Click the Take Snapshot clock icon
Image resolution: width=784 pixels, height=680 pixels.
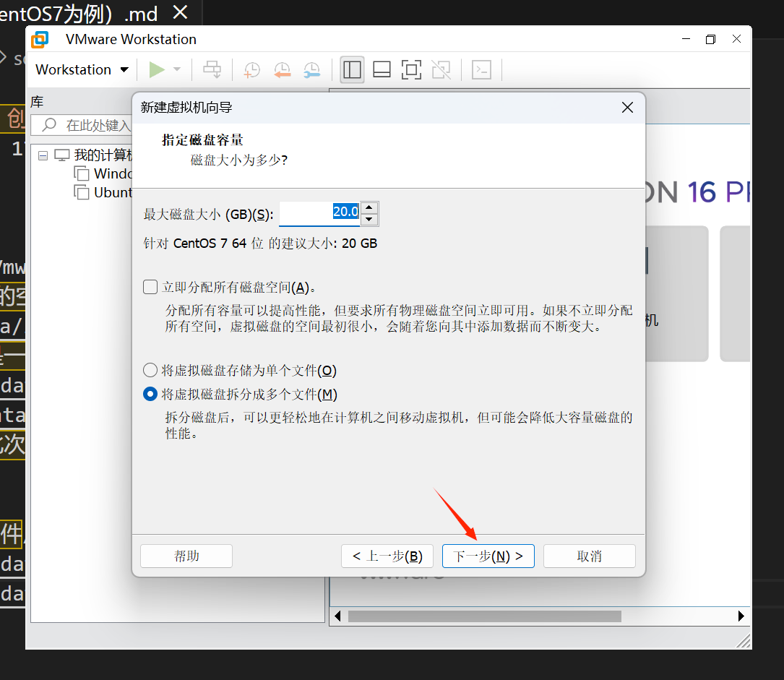[x=251, y=69]
